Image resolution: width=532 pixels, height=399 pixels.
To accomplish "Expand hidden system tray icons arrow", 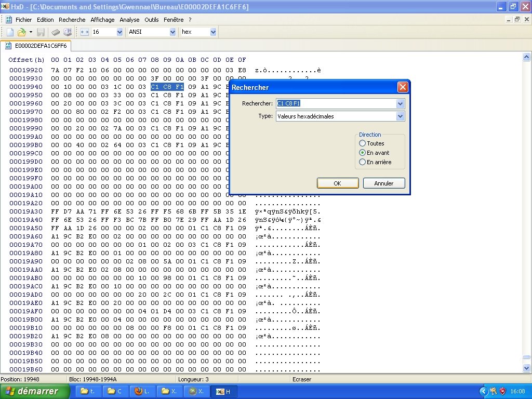I will pos(484,392).
